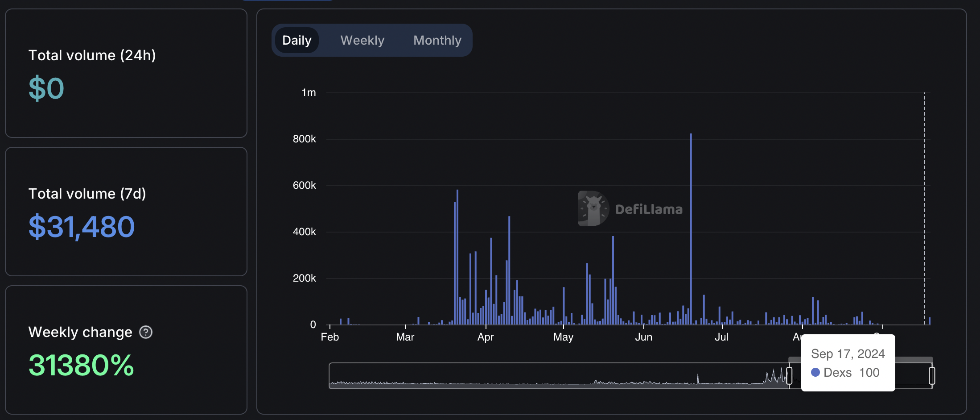980x420 pixels.
Task: Click the large spike in overview mini-chart
Action: 698,378
